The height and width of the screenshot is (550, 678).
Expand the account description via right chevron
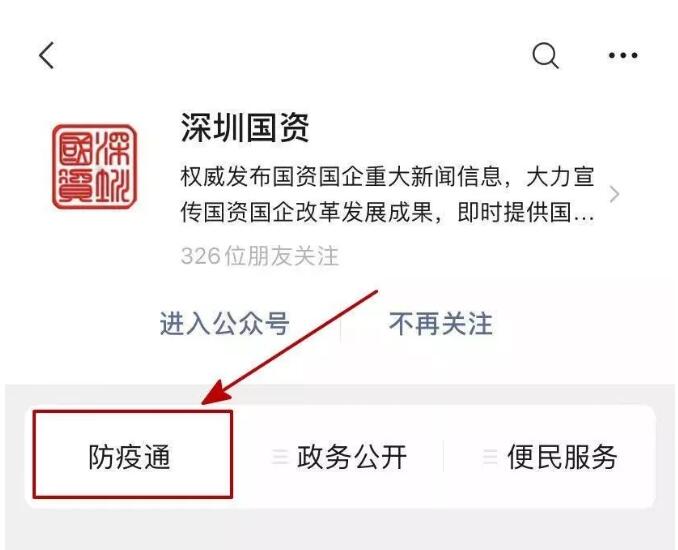[614, 194]
